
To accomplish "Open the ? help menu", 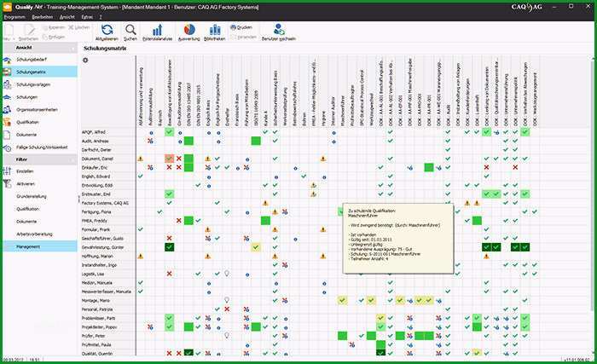I will 101,17.
